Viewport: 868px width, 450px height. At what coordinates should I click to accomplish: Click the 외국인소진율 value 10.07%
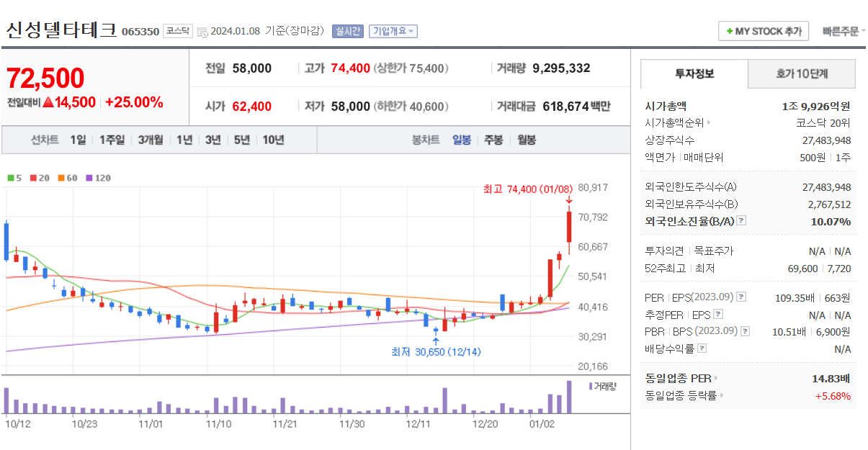coord(831,221)
